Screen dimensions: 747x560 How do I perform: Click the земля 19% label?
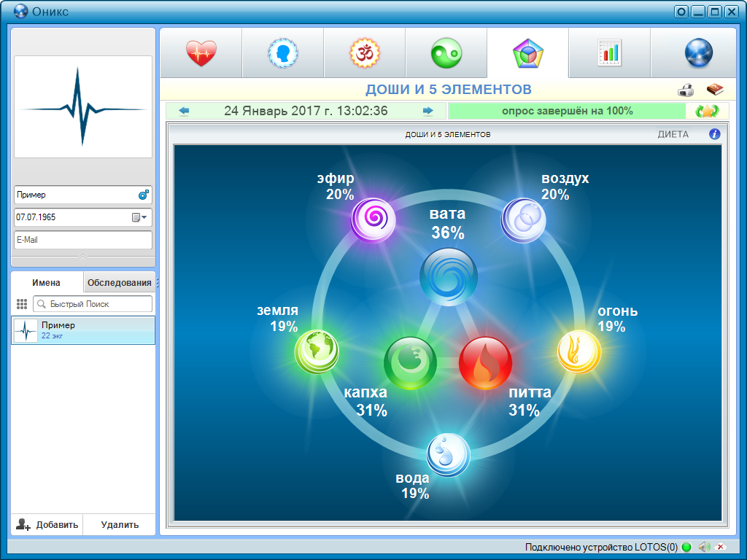278,318
